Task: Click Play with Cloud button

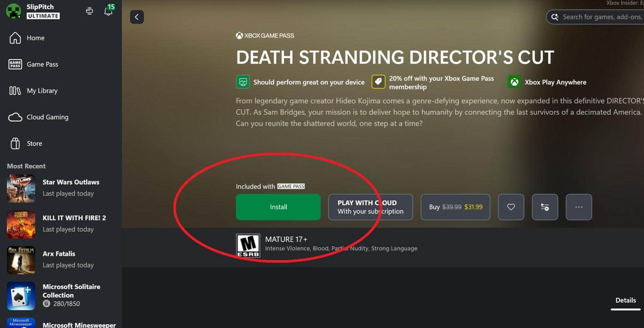Action: click(370, 207)
